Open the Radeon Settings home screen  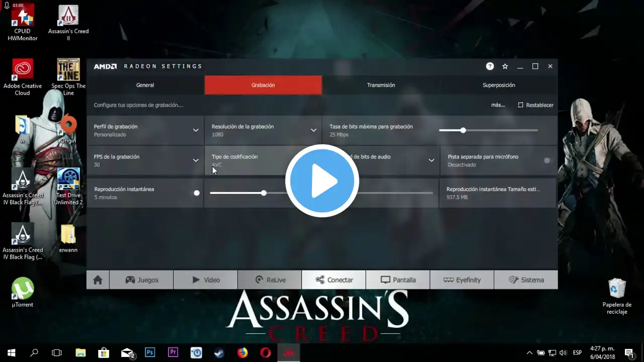[98, 280]
